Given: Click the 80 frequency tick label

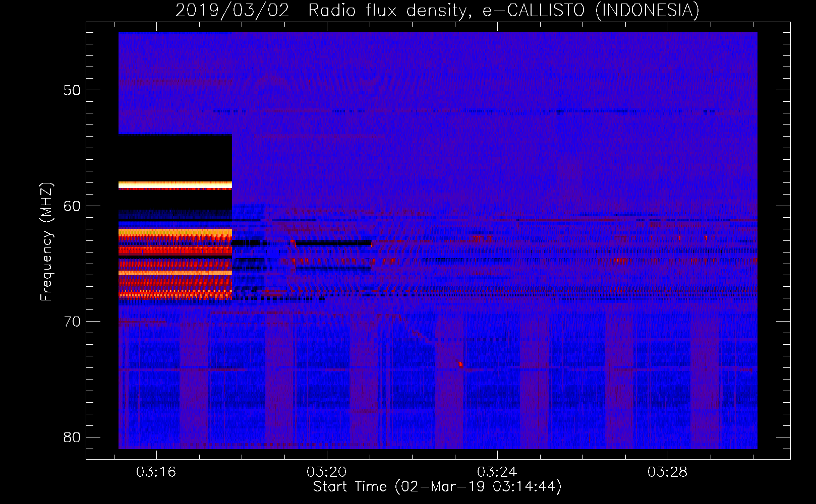Looking at the screenshot, I should (x=72, y=437).
